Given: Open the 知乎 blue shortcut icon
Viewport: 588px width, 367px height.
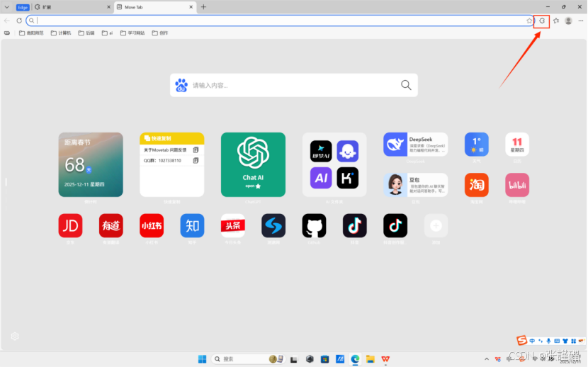Looking at the screenshot, I should (x=192, y=226).
